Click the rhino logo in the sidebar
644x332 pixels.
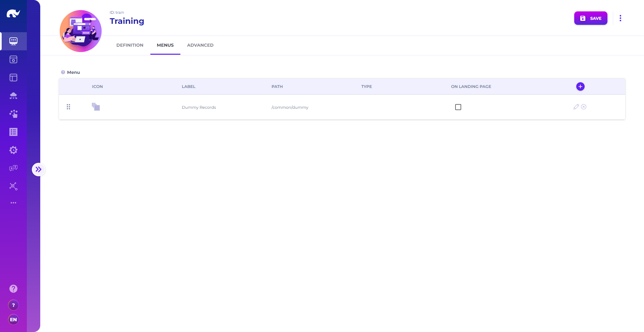click(13, 14)
